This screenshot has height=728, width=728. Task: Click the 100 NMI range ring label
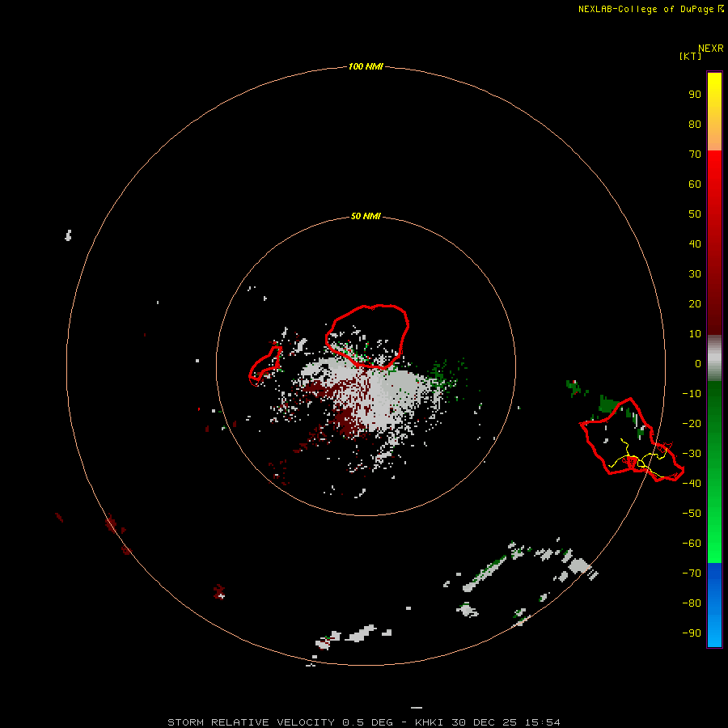tap(366, 66)
